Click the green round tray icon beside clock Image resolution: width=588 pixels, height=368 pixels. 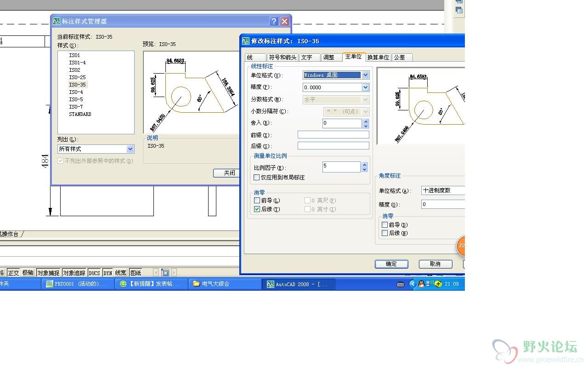[x=438, y=284]
